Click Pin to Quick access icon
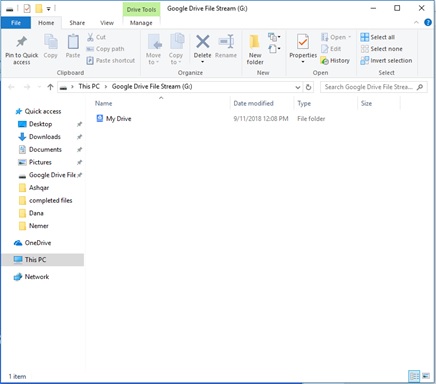This screenshot has width=436, height=384. point(22,42)
